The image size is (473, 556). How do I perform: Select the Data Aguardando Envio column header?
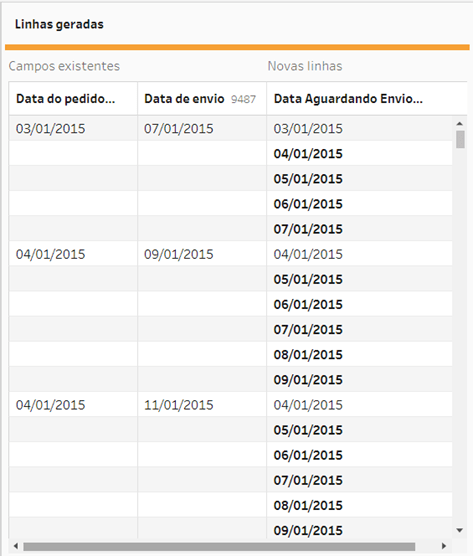[x=367, y=99]
